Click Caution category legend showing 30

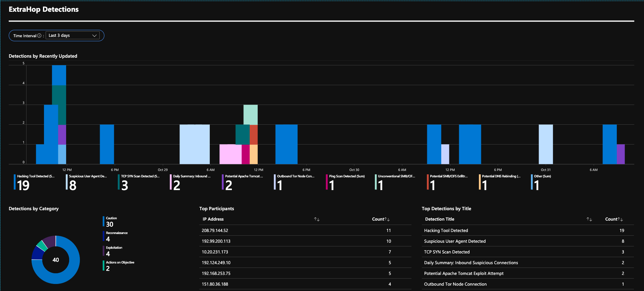[x=110, y=222]
